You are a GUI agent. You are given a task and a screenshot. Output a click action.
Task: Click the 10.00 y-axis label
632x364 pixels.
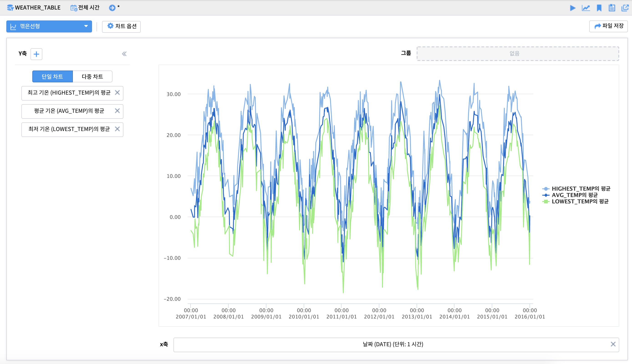(173, 176)
